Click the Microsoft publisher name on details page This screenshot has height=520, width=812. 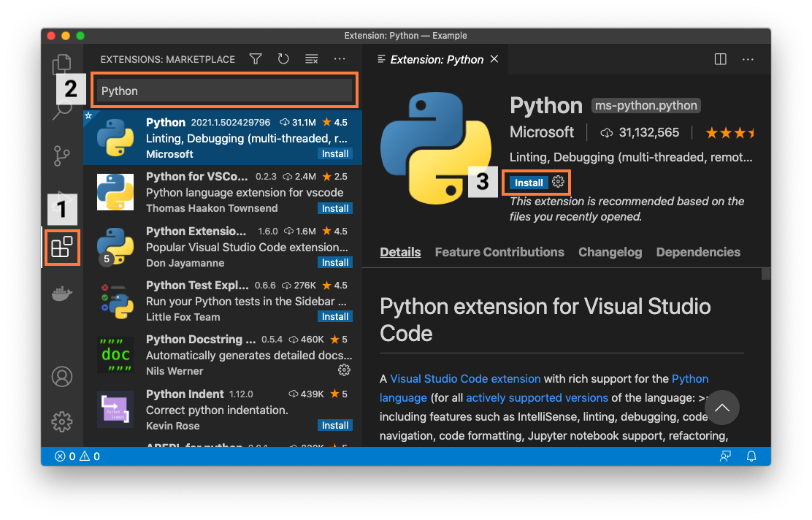pyautogui.click(x=542, y=132)
